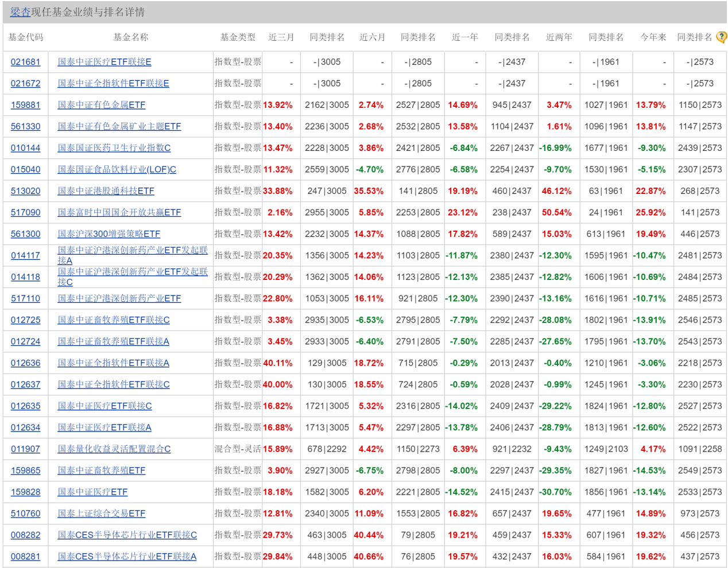The height and width of the screenshot is (568, 728).
Task: Open fund 国泰中证沪港深创新药产业ETF发起联接C
Action: click(133, 277)
